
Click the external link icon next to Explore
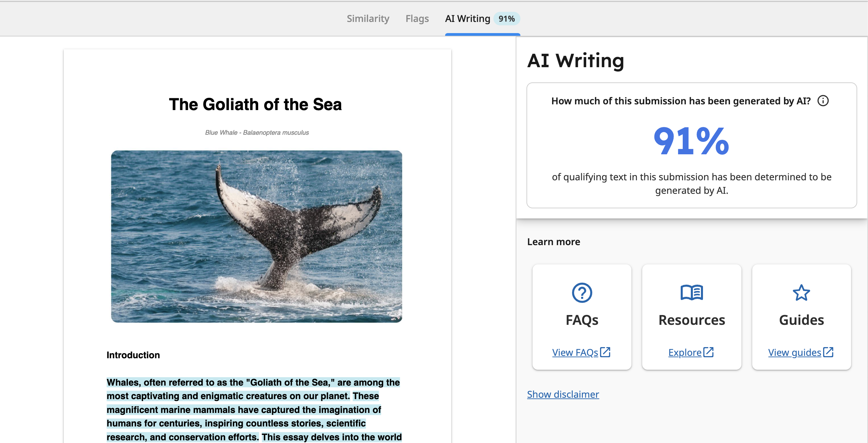[708, 352]
